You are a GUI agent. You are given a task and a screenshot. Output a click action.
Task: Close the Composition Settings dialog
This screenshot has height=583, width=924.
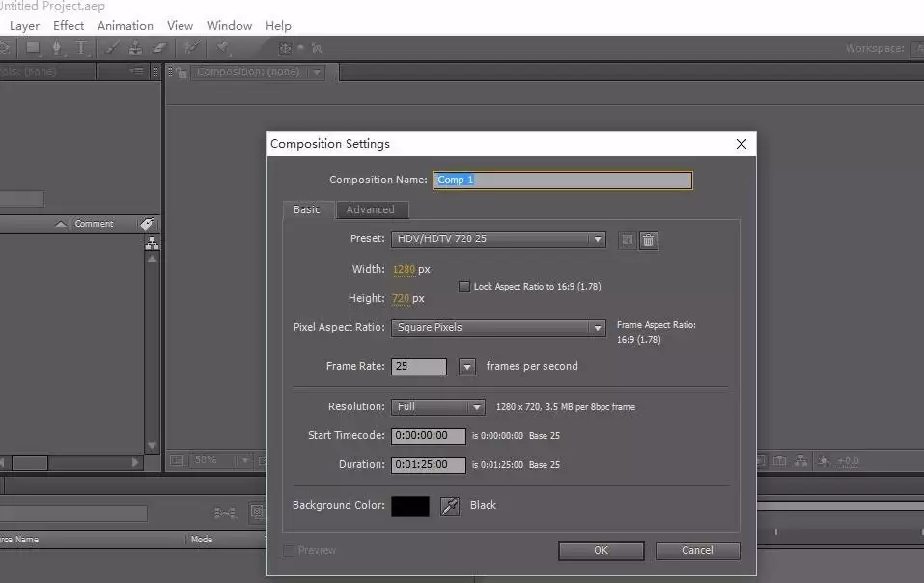pyautogui.click(x=742, y=144)
